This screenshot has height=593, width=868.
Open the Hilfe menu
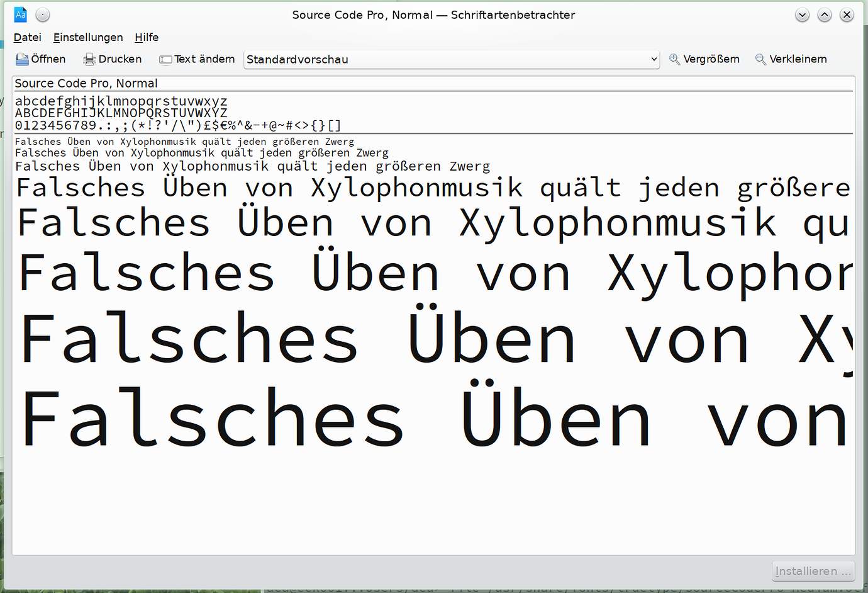[147, 37]
